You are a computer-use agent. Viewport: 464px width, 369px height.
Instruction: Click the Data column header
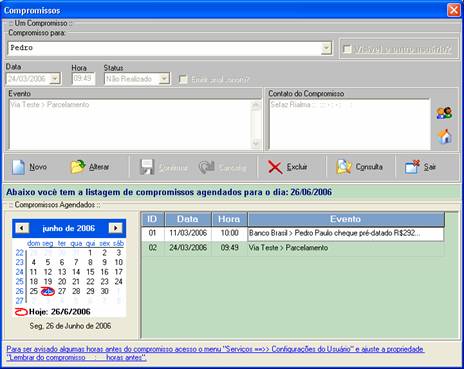pos(188,219)
